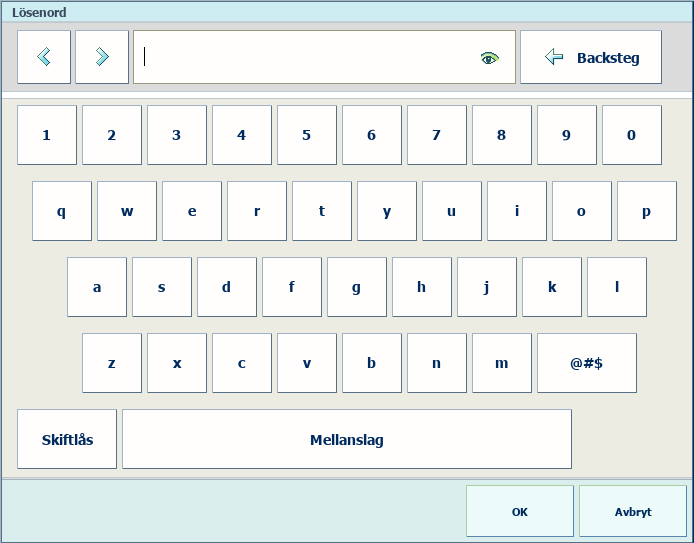694x543 pixels.
Task: Tap the letter p key
Action: tap(647, 211)
